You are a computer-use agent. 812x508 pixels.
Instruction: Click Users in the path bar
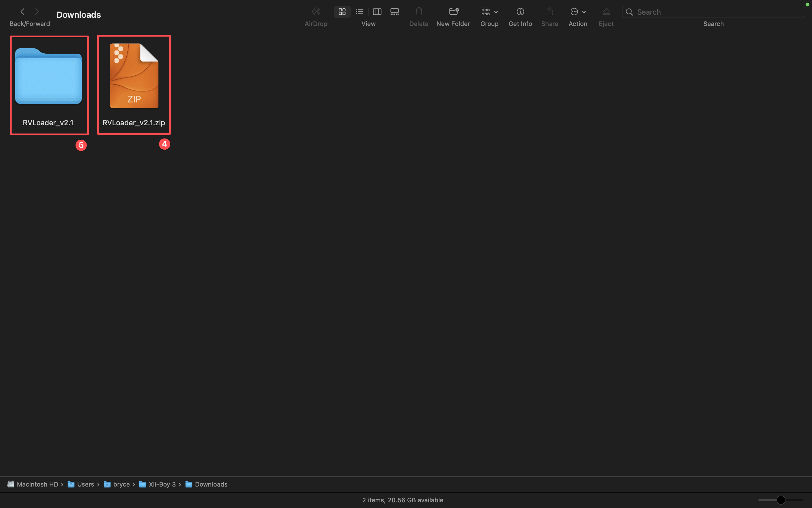point(81,484)
